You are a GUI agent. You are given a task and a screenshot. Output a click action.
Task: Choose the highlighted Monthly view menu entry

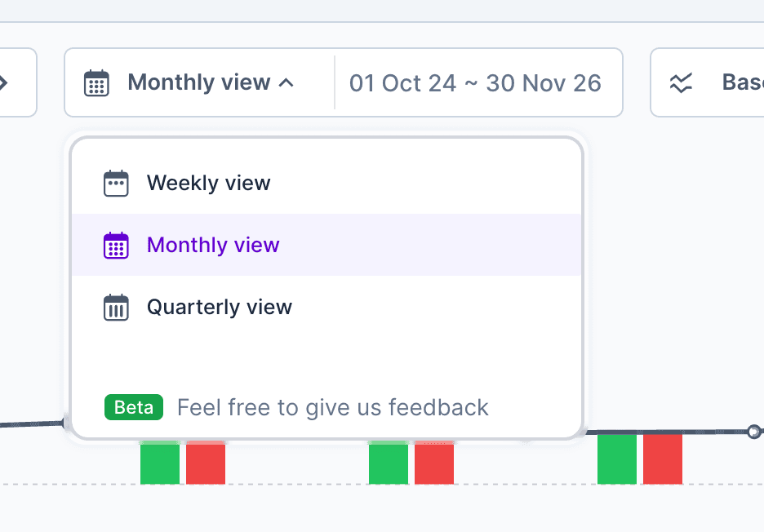point(213,245)
